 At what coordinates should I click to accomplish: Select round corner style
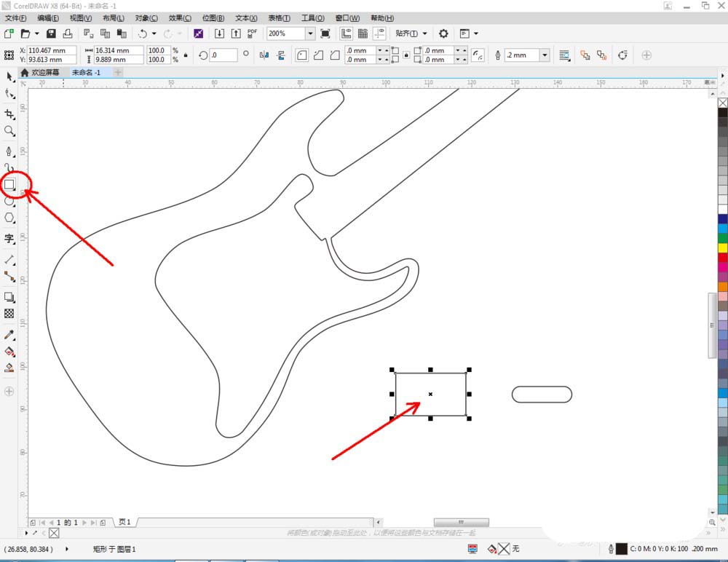302,55
